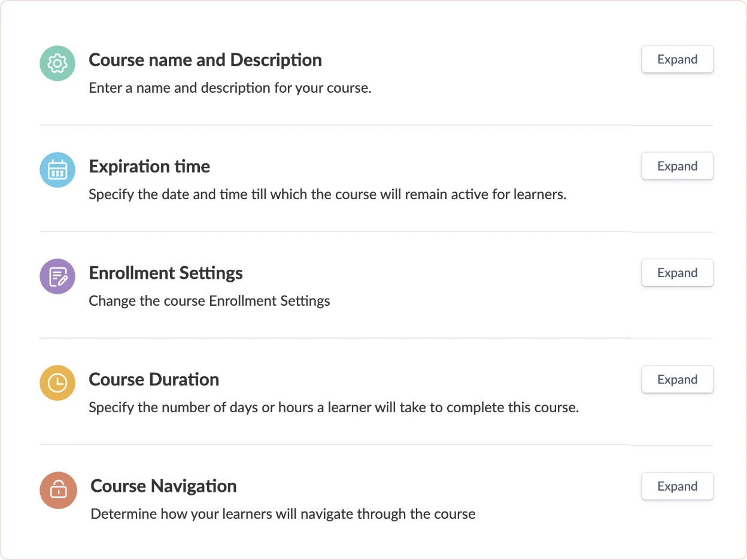Expand the Enrollment Settings section

click(677, 273)
